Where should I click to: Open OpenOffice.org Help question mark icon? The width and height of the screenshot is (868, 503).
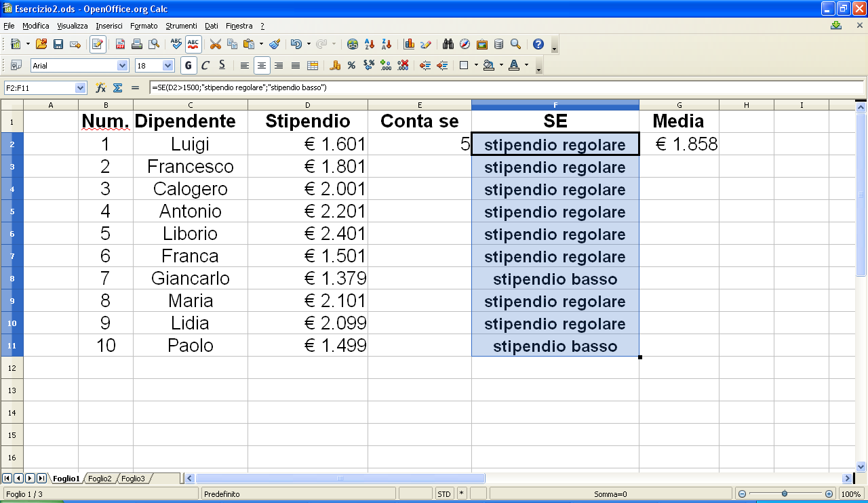[x=538, y=44]
